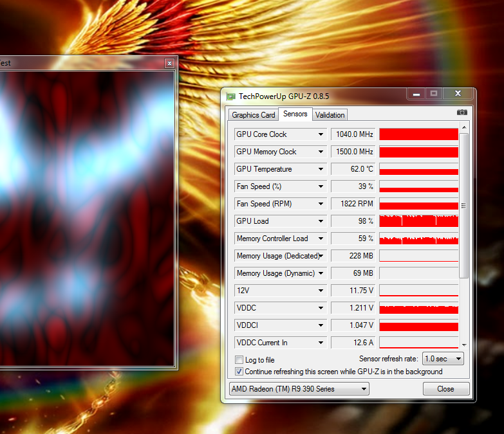Click the 69 MB dynamic memory value
The image size is (504, 434).
pyautogui.click(x=353, y=273)
